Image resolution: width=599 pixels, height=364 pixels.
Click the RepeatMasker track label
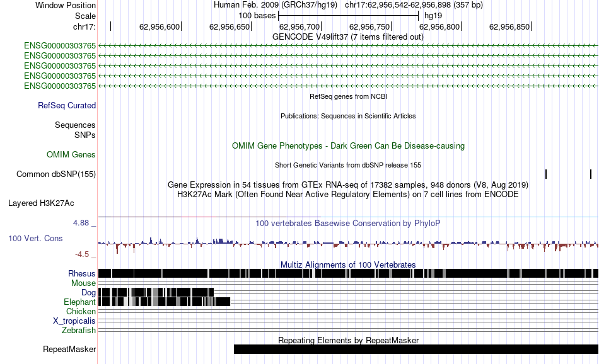[x=69, y=349]
